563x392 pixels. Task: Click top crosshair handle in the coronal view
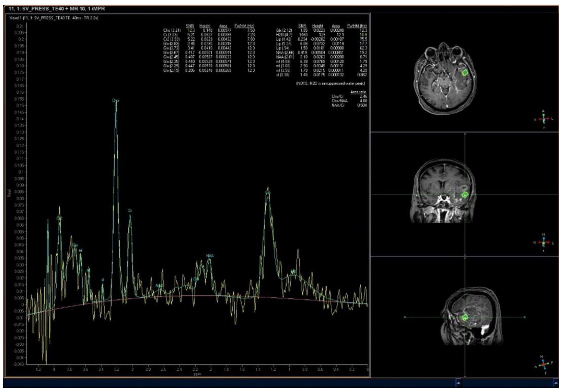[465, 134]
